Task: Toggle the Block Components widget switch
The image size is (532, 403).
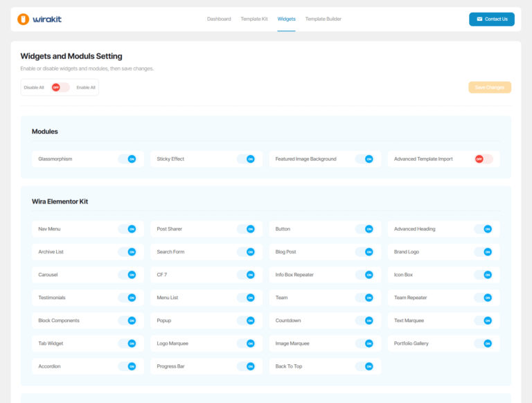Action: 127,321
